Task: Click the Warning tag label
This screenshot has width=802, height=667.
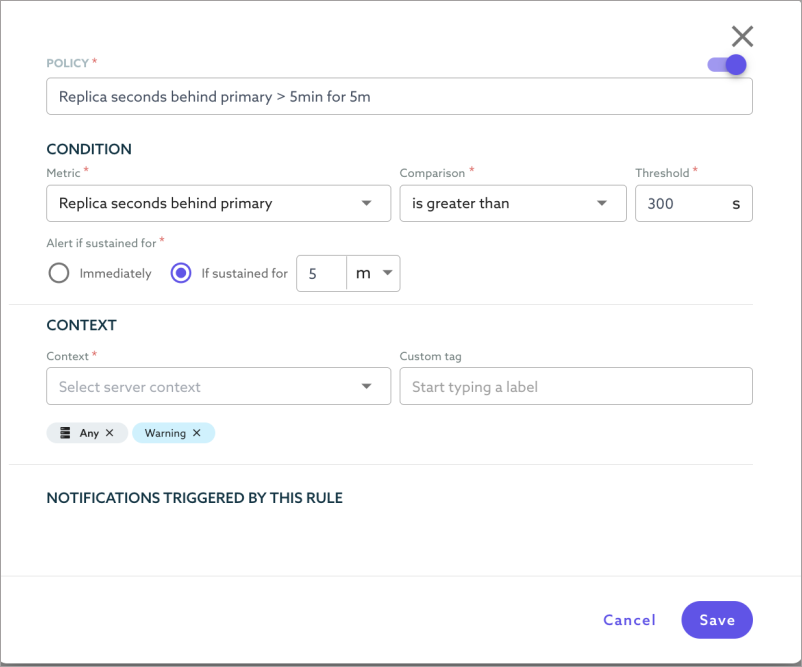Action: 165,433
